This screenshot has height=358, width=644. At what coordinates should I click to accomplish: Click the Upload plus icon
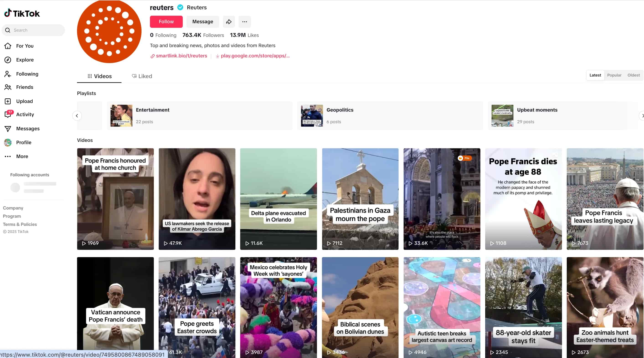(x=8, y=101)
